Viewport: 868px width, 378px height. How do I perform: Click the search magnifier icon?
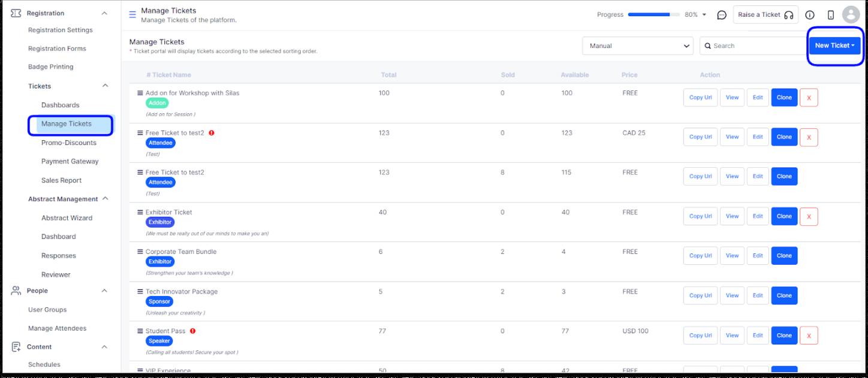708,46
